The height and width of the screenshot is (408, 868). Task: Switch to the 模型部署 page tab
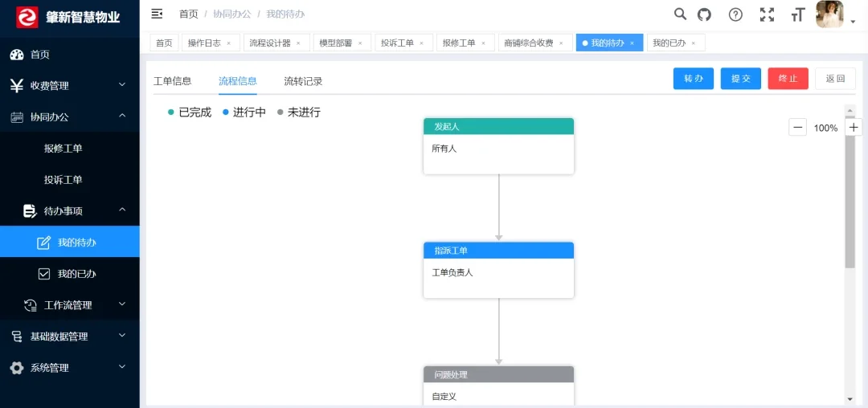(341, 43)
